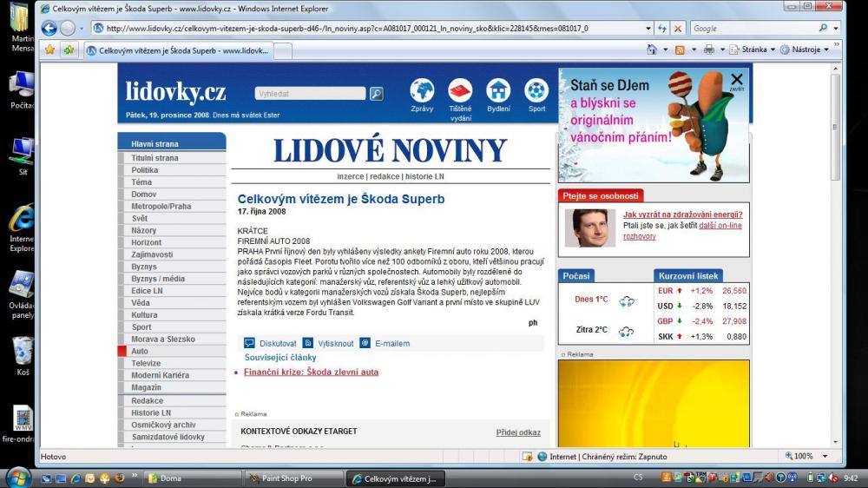Expand the Nástroje menu

click(805, 49)
